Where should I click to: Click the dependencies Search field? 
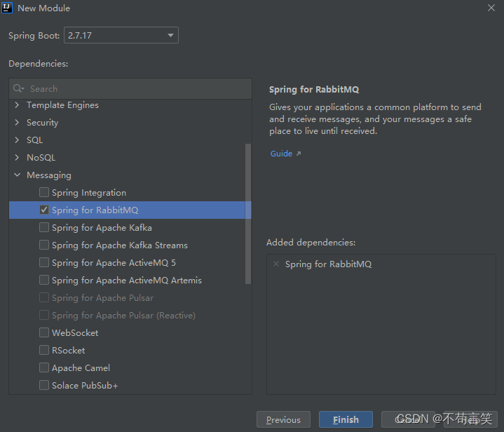tap(130, 89)
